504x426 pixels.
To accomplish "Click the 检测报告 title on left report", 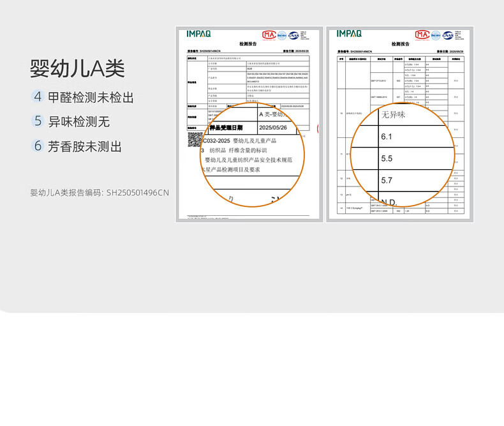I will [x=248, y=44].
